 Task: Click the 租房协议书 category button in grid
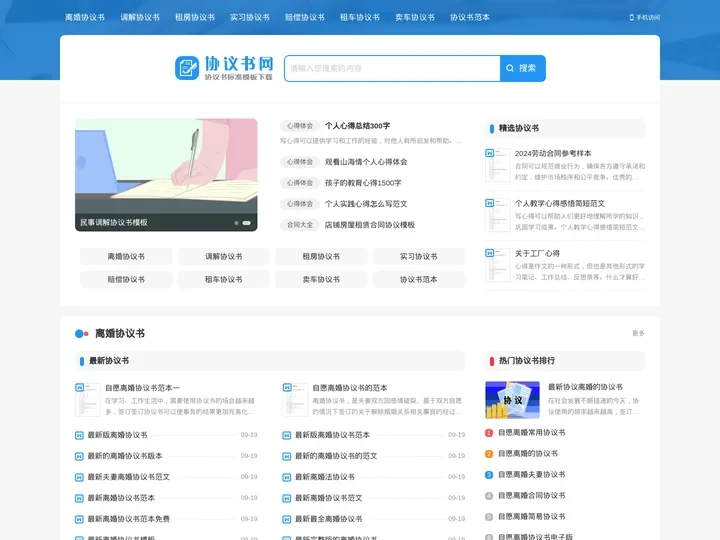click(321, 256)
